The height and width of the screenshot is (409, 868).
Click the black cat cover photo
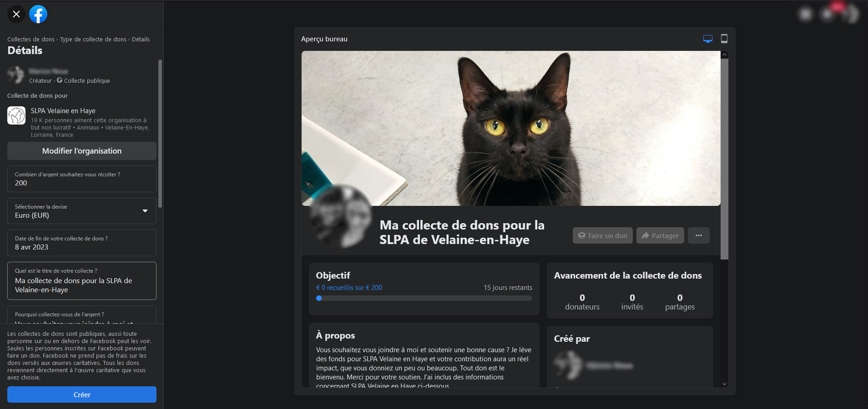[x=511, y=129]
